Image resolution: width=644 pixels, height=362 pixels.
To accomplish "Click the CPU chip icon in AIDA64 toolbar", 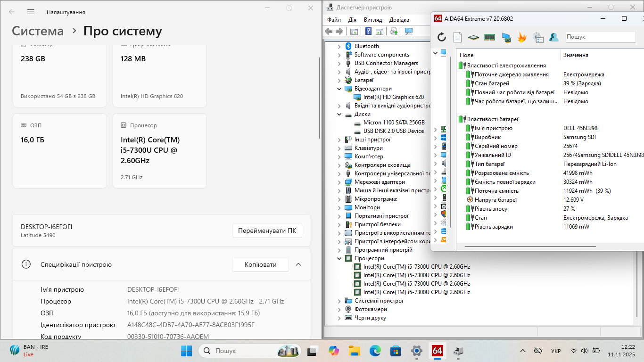I will 473,37.
